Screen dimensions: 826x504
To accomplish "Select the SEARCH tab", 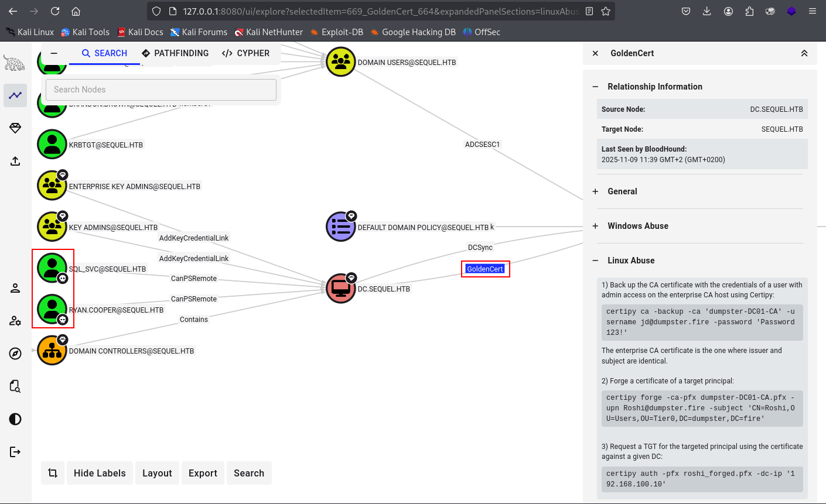I will click(104, 53).
